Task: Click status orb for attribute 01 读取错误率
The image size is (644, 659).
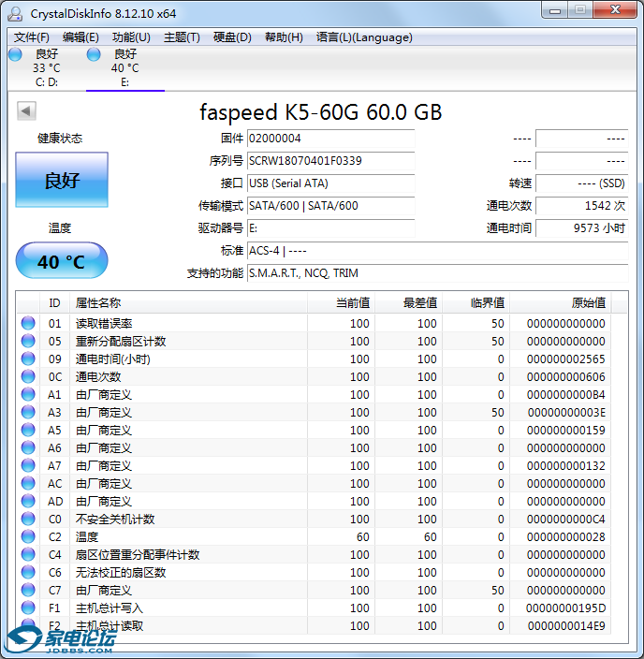Action: coord(28,324)
